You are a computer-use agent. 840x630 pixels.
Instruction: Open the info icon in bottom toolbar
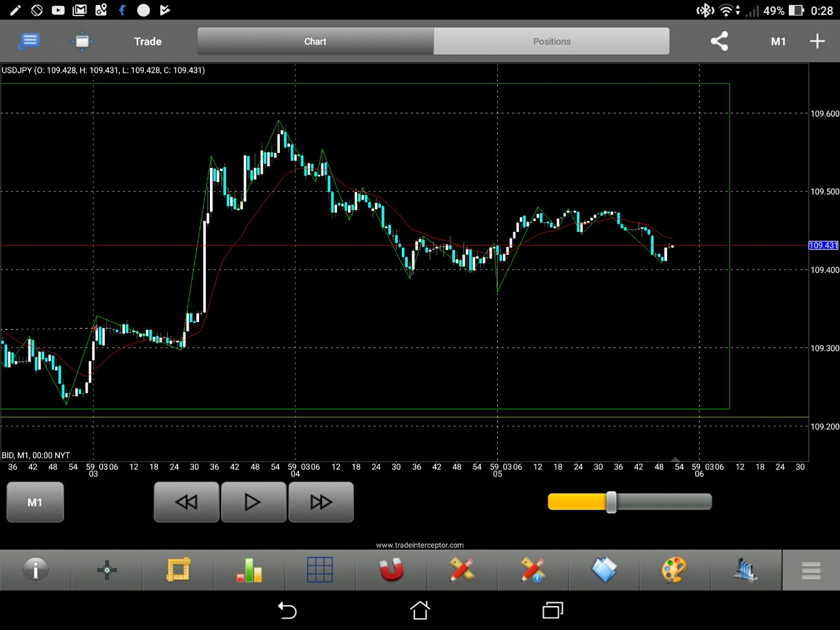[36, 570]
